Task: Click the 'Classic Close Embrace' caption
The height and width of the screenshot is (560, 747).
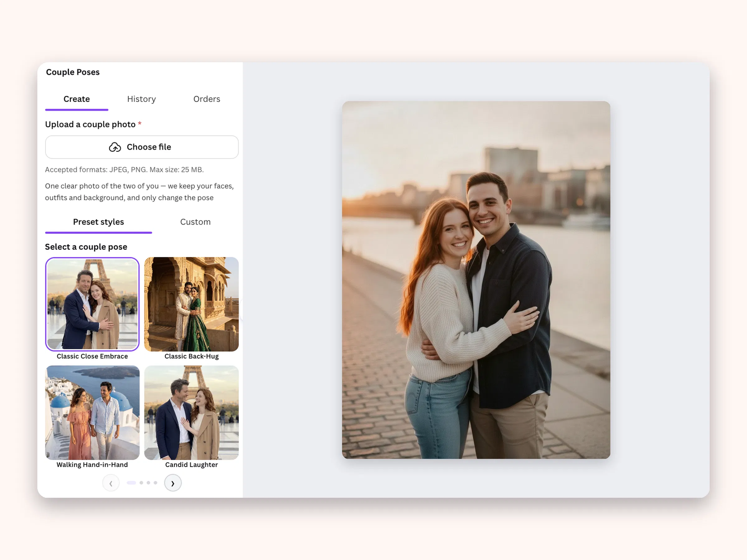Action: (92, 357)
